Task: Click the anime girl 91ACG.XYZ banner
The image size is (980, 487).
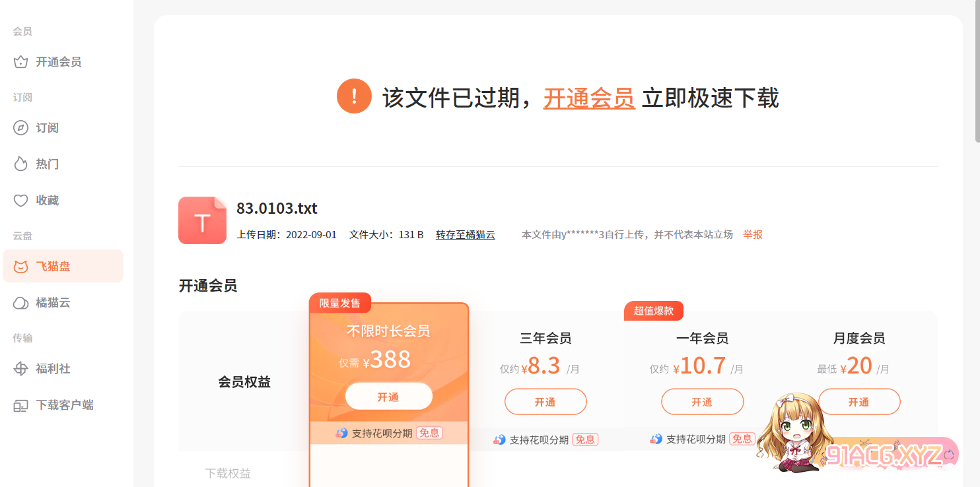Action: 858,442
